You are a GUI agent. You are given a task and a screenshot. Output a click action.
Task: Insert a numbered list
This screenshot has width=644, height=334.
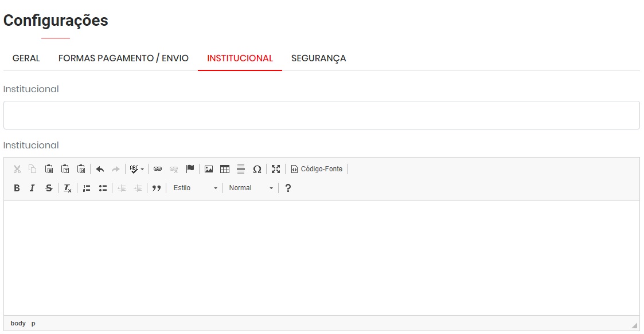pos(87,188)
